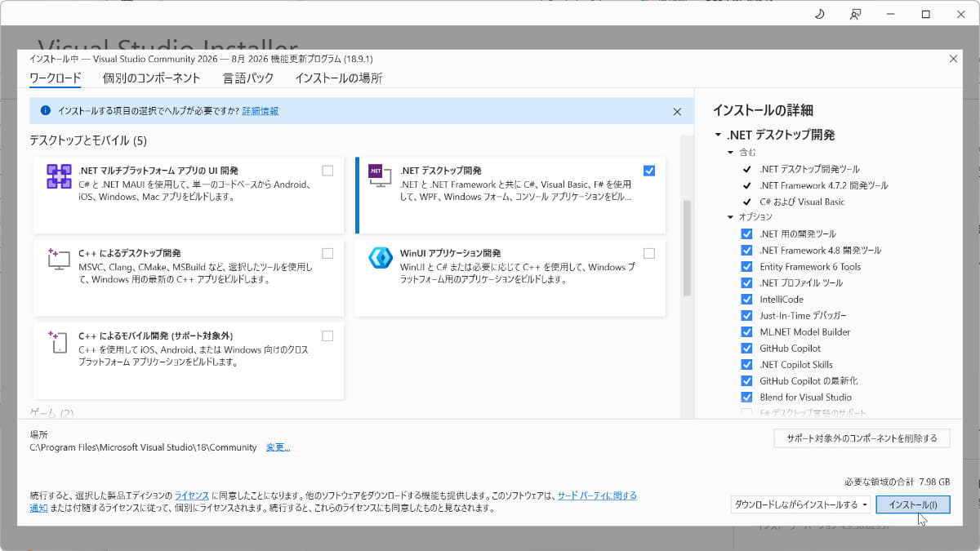This screenshot has height=551, width=980.
Task: Click the workload list vertical scrollbar
Action: click(687, 248)
